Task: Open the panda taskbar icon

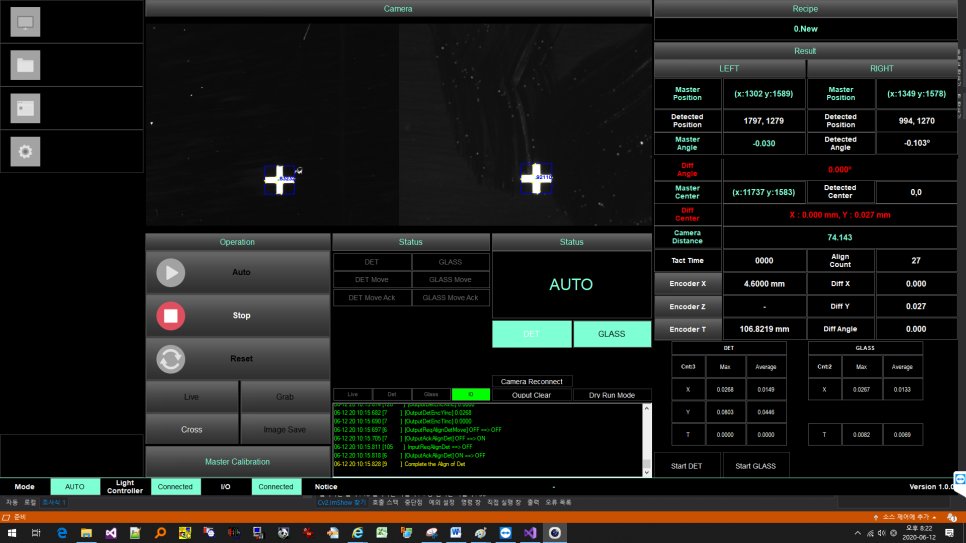Action: [283, 533]
